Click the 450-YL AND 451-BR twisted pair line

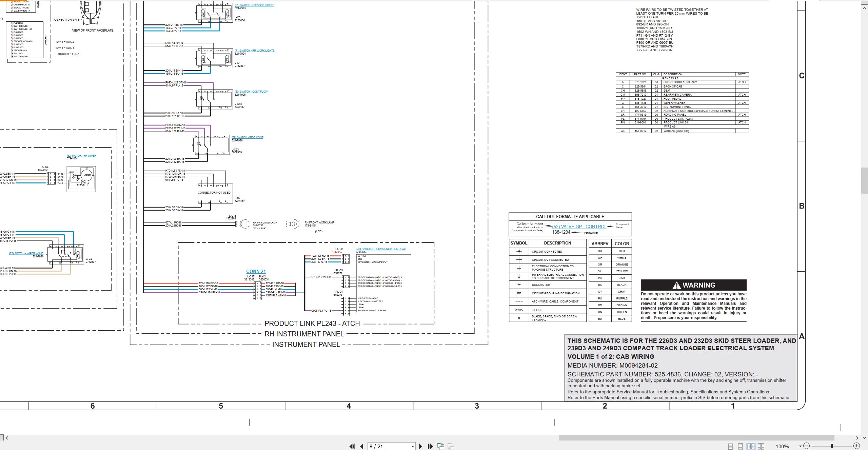point(652,21)
